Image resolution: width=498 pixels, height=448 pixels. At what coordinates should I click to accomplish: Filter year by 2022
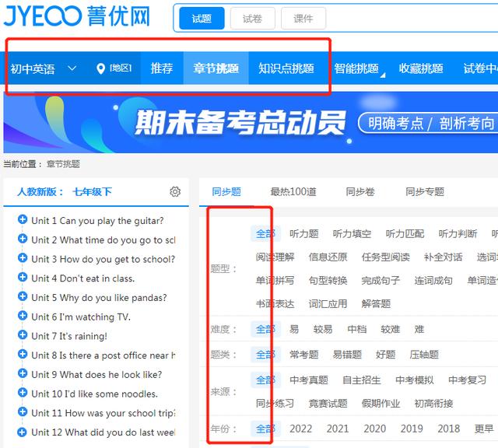301,429
